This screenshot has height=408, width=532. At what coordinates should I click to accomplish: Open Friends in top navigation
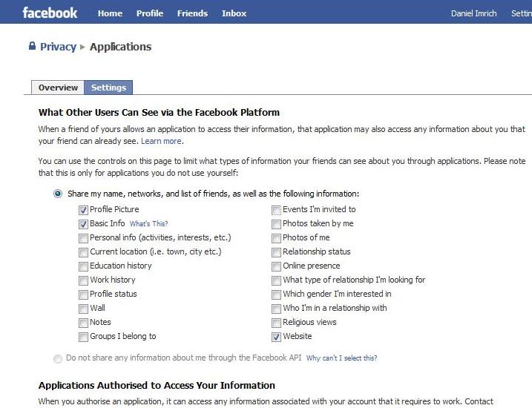click(x=192, y=13)
